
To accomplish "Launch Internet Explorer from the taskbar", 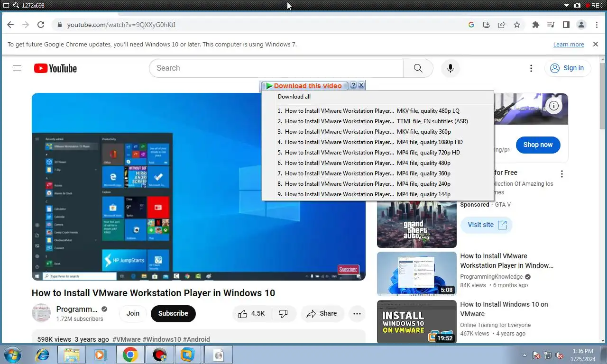I will [42, 355].
